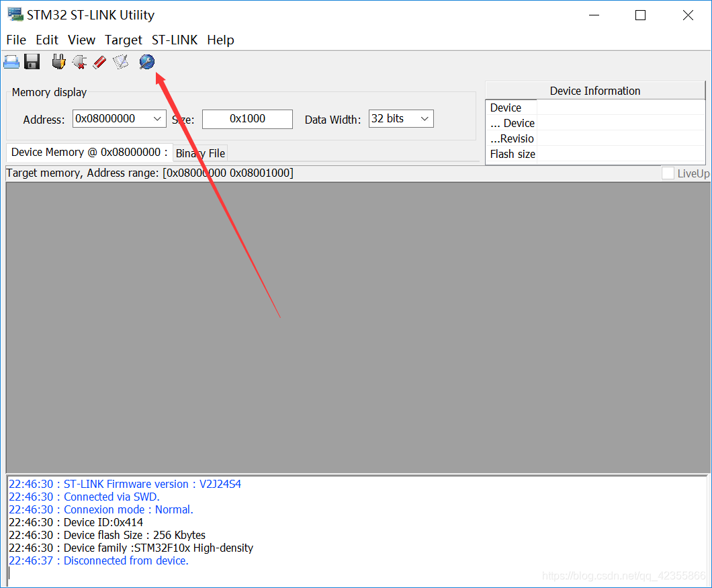
Task: Click the Device Information header
Action: pyautogui.click(x=595, y=91)
